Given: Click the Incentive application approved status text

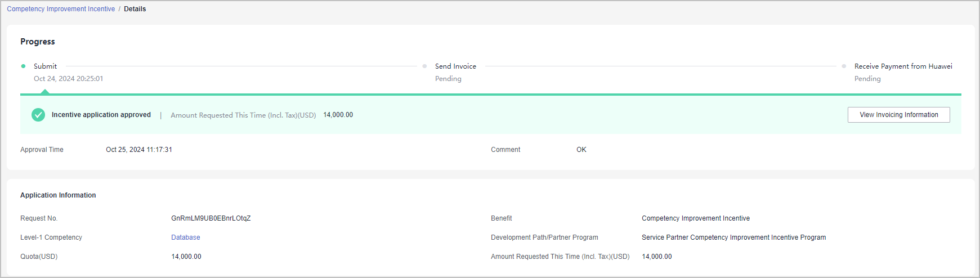Looking at the screenshot, I should [x=101, y=115].
